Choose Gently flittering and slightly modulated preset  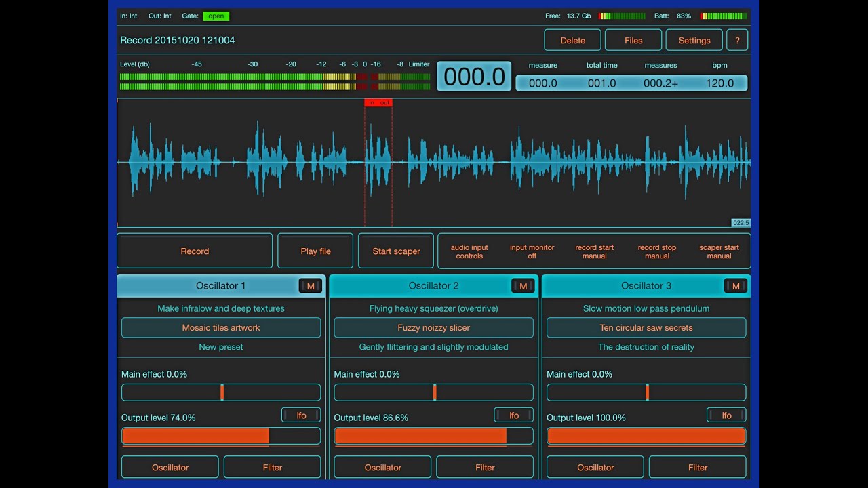coord(434,347)
